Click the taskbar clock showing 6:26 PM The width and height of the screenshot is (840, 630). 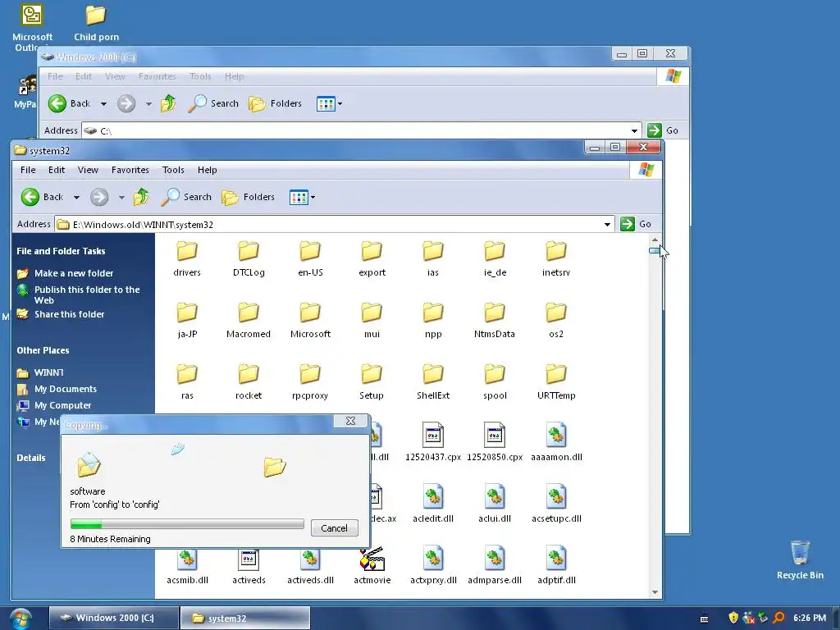point(810,618)
